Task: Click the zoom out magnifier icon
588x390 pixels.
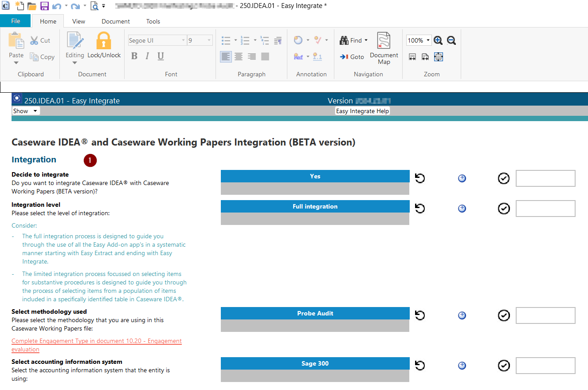Action: (451, 40)
